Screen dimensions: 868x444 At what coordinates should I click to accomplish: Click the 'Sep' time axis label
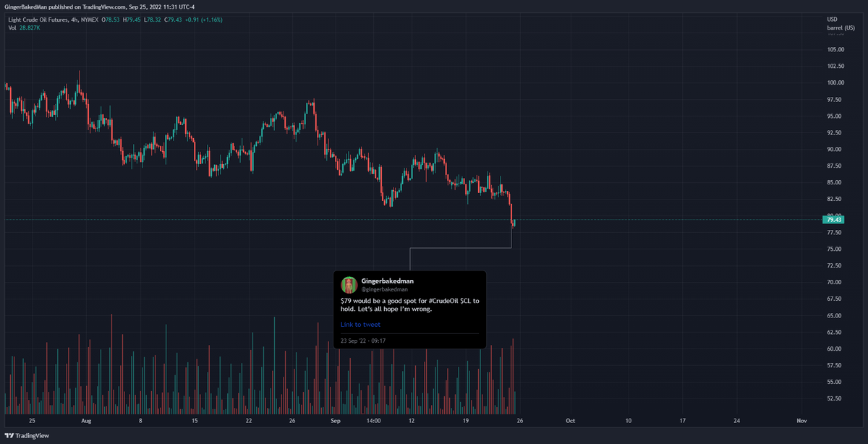pos(336,420)
